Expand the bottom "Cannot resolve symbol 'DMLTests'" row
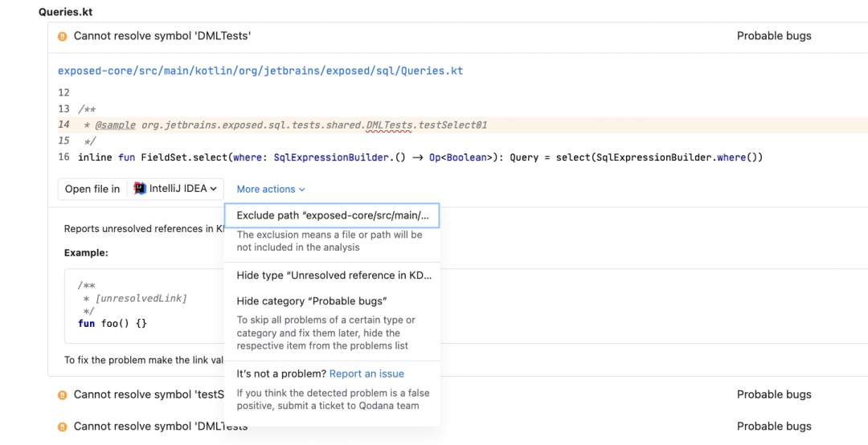868x445 pixels. tap(162, 427)
